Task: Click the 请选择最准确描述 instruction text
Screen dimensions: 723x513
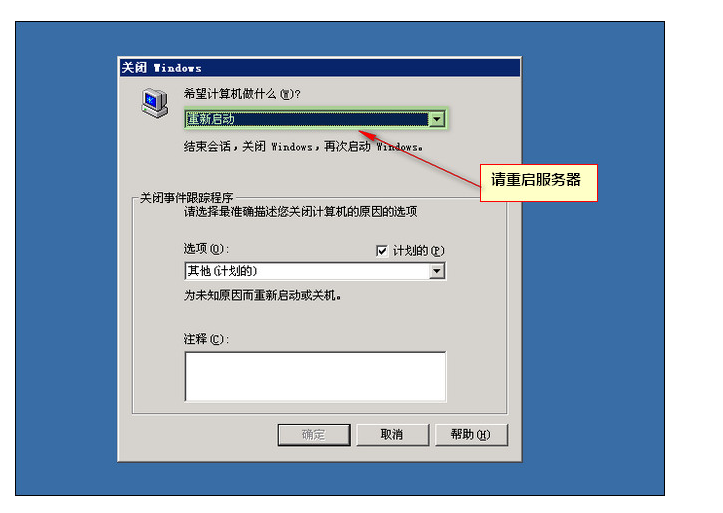Action: point(300,212)
